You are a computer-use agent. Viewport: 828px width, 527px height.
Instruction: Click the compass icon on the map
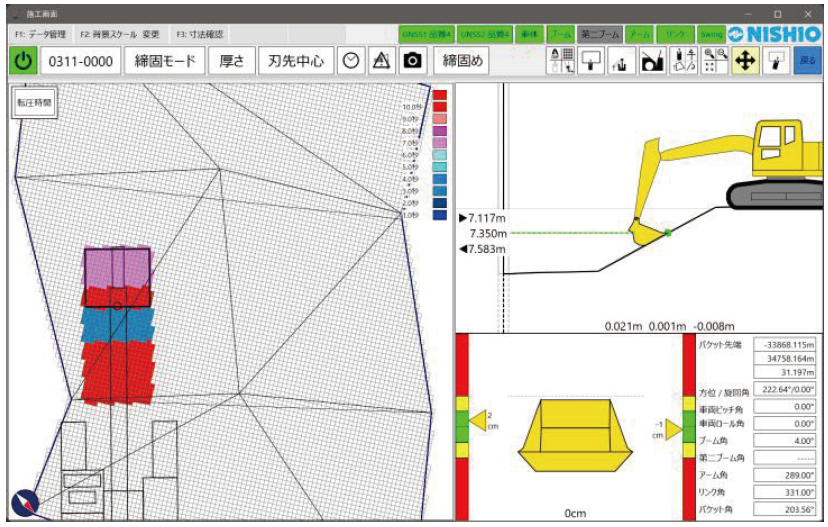coord(25,503)
